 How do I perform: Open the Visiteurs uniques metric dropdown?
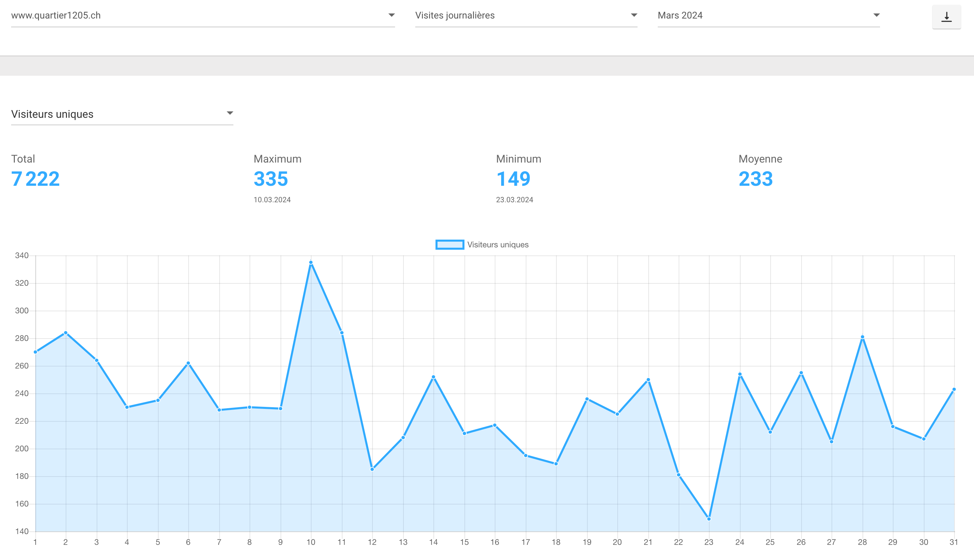[x=122, y=114]
